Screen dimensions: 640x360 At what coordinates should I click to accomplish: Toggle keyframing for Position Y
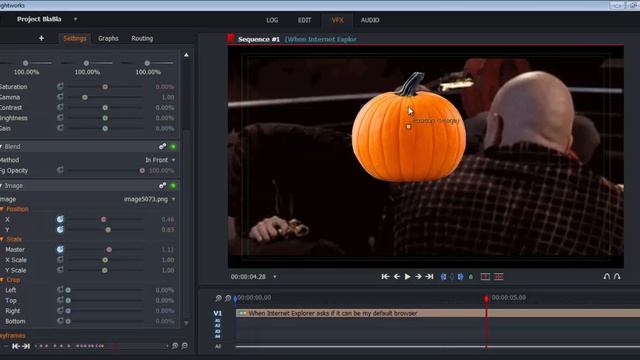(60, 229)
